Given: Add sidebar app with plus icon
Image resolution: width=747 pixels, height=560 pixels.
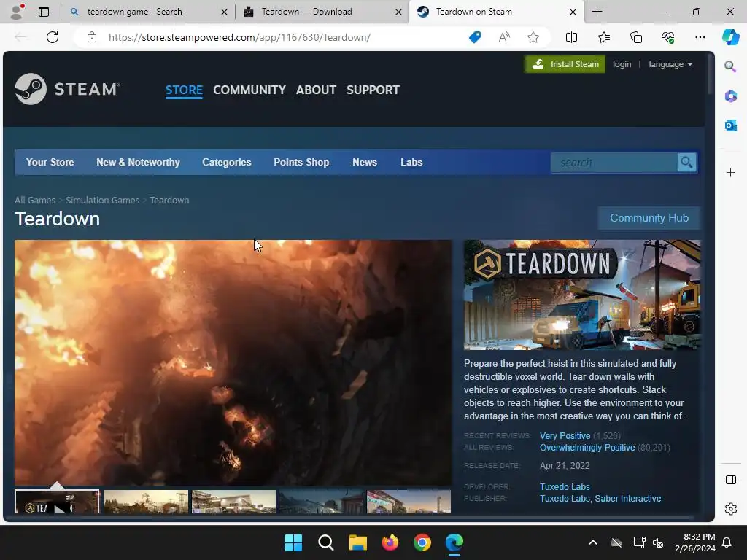Looking at the screenshot, I should tap(730, 172).
